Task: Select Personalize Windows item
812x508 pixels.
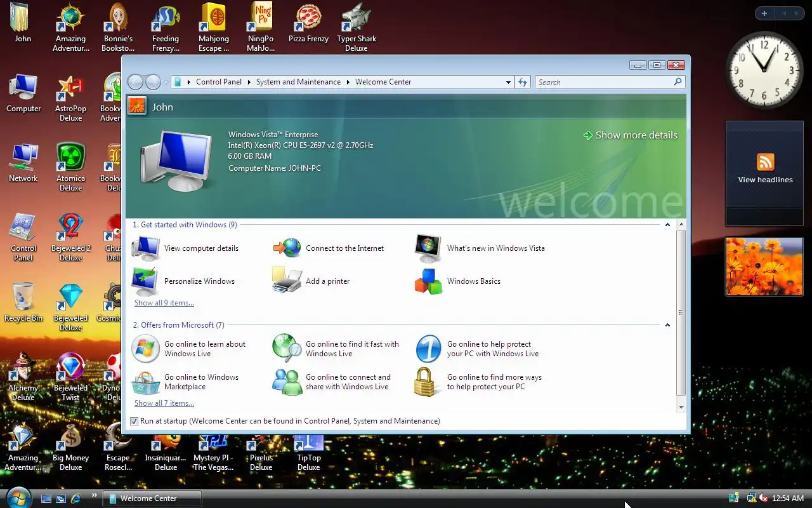Action: 183,281
